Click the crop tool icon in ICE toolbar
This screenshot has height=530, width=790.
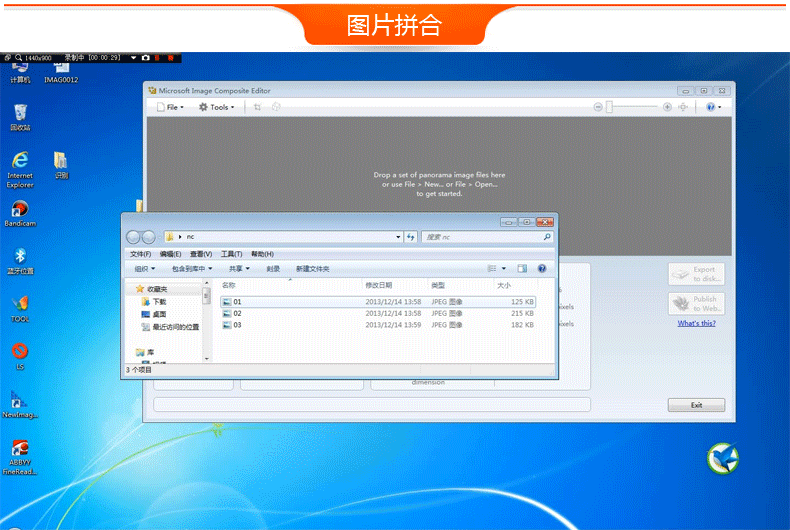click(x=257, y=107)
